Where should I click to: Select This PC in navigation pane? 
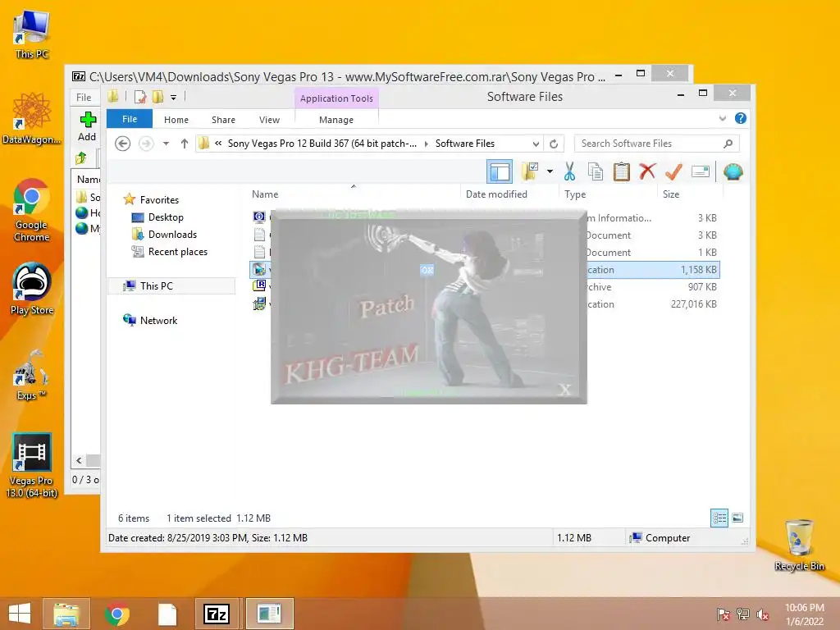[x=157, y=286]
